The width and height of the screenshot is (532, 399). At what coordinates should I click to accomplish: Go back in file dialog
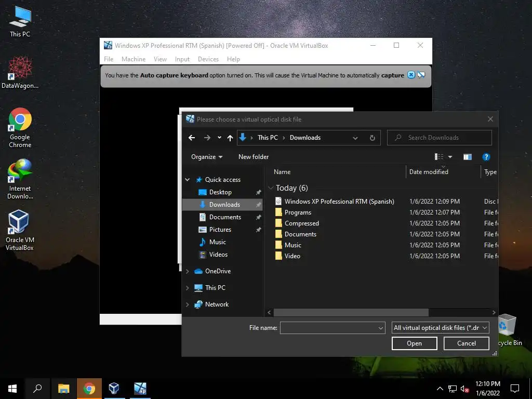192,138
